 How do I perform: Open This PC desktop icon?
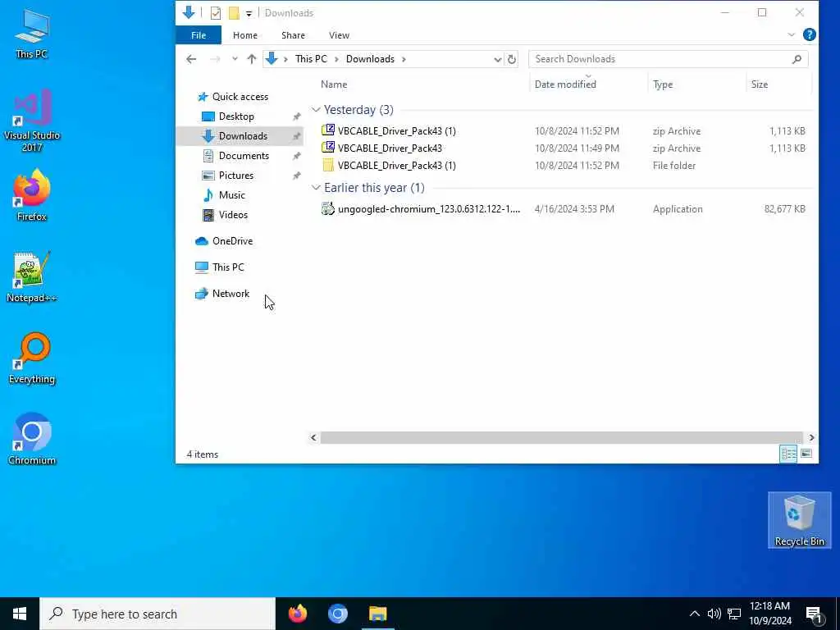(x=32, y=33)
